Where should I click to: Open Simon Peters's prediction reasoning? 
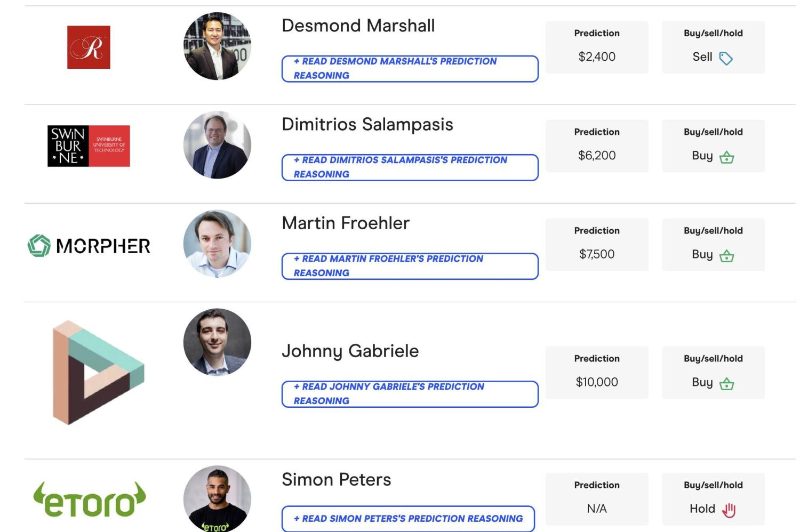408,519
